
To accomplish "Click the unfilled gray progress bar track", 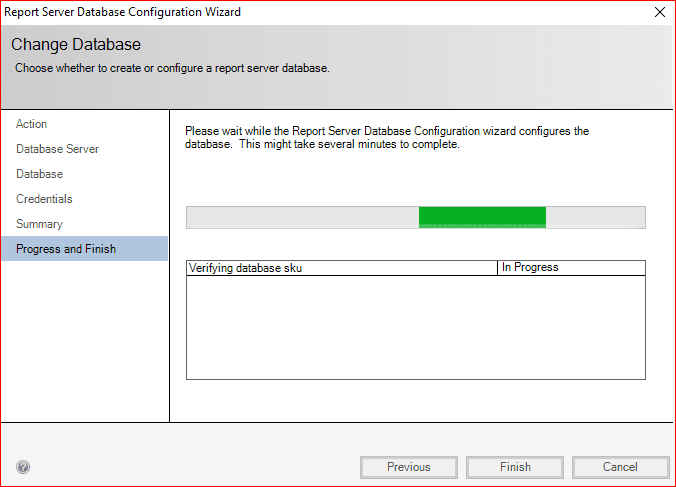I will (x=300, y=217).
